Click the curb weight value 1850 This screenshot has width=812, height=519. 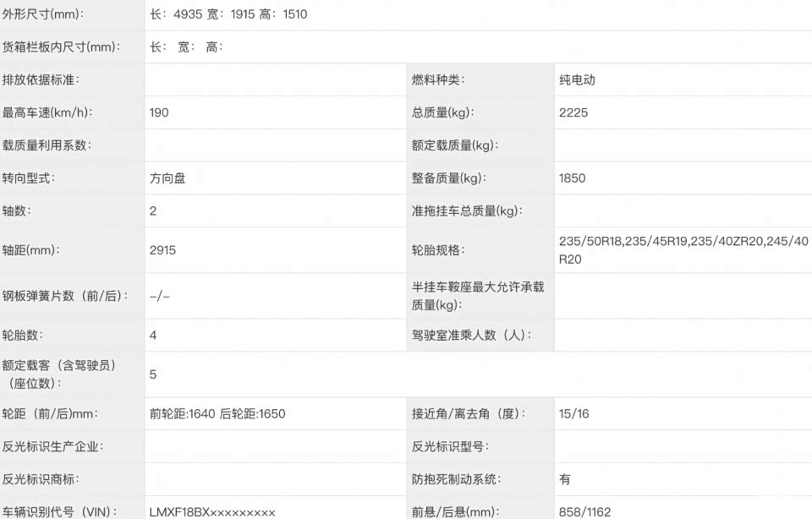pos(572,178)
